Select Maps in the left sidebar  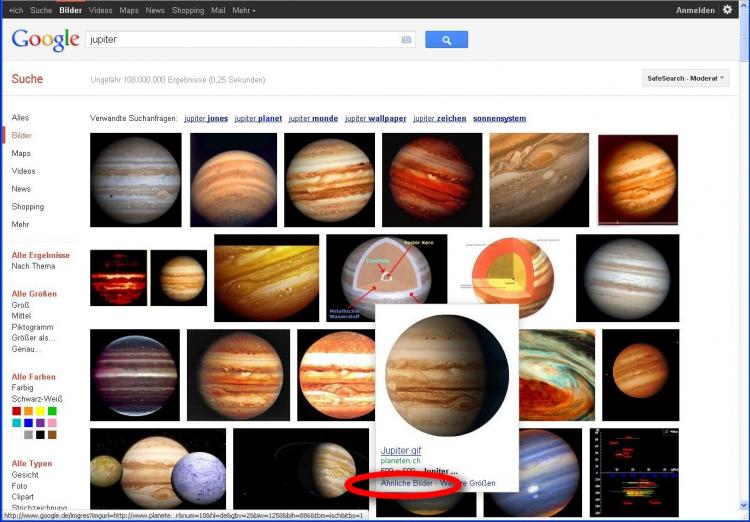[x=21, y=153]
